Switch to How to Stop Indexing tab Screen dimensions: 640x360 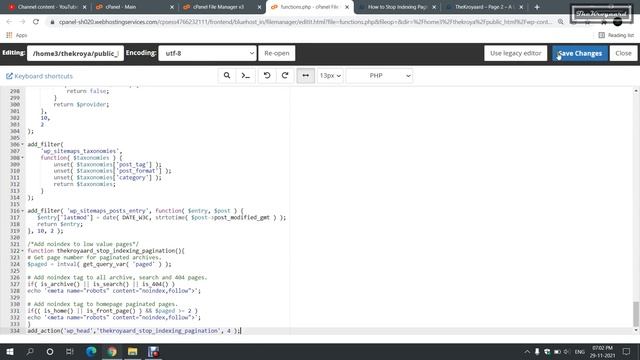pyautogui.click(x=397, y=7)
